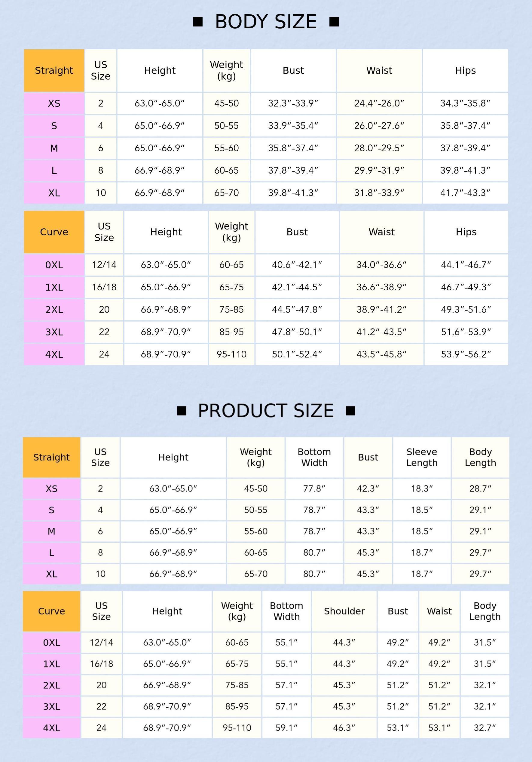
Task: Click the XS bust value 32.3″-33.9″
Action: (x=293, y=103)
